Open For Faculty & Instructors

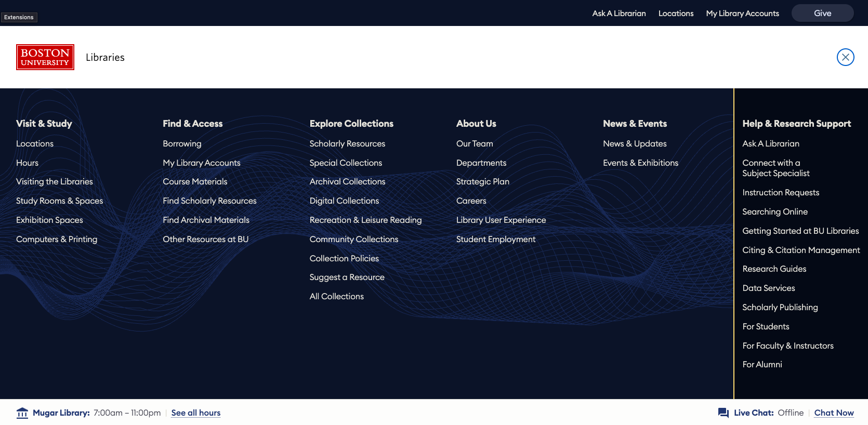tap(788, 346)
